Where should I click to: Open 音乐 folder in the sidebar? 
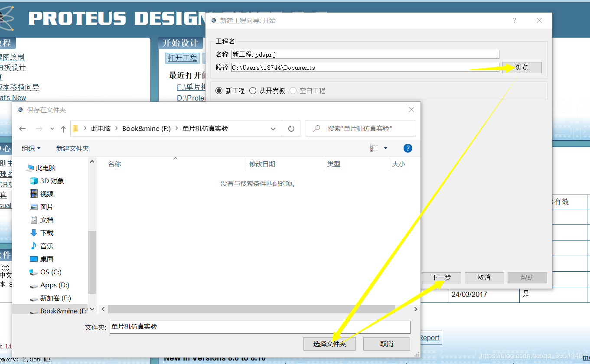click(42, 246)
